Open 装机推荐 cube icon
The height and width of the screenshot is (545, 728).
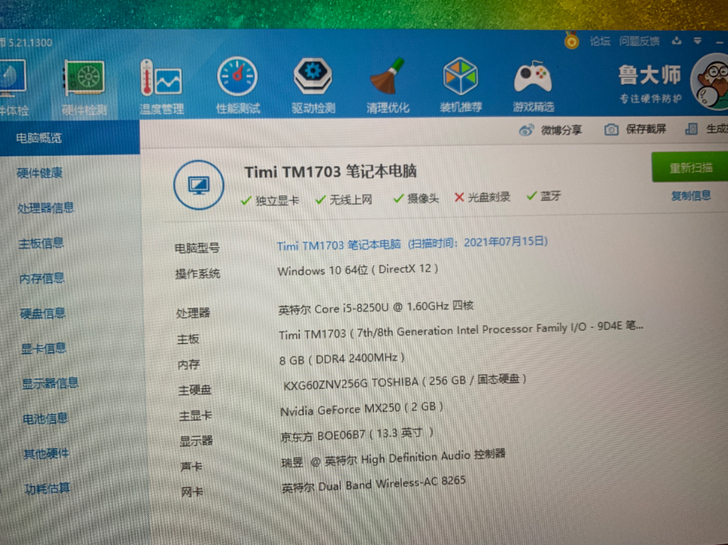pos(461,85)
